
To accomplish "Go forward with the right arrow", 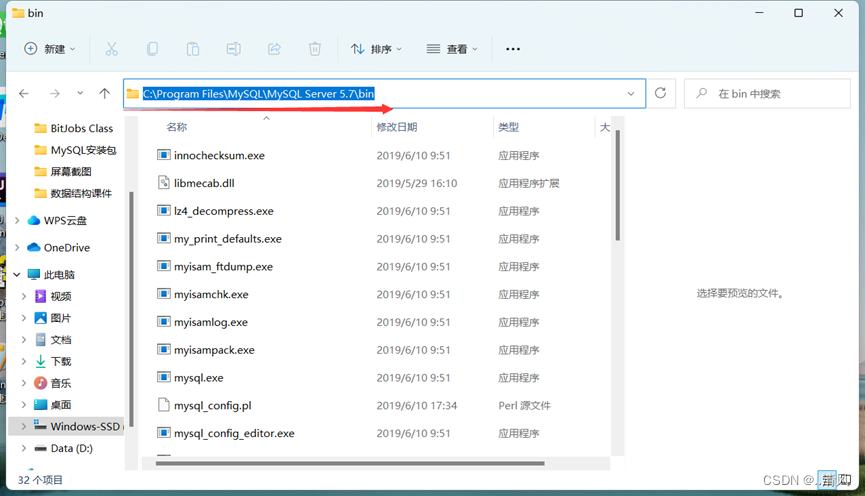I will [x=55, y=94].
